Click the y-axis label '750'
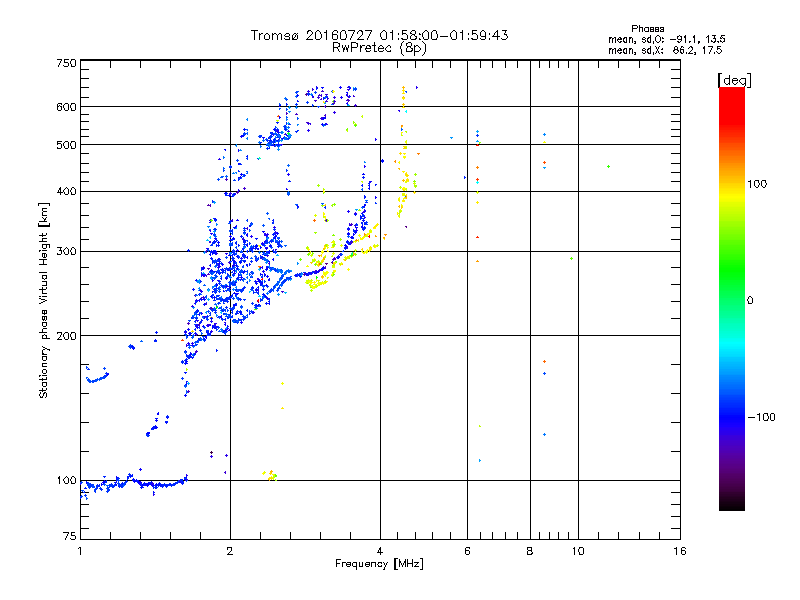800x600 pixels. [x=66, y=63]
